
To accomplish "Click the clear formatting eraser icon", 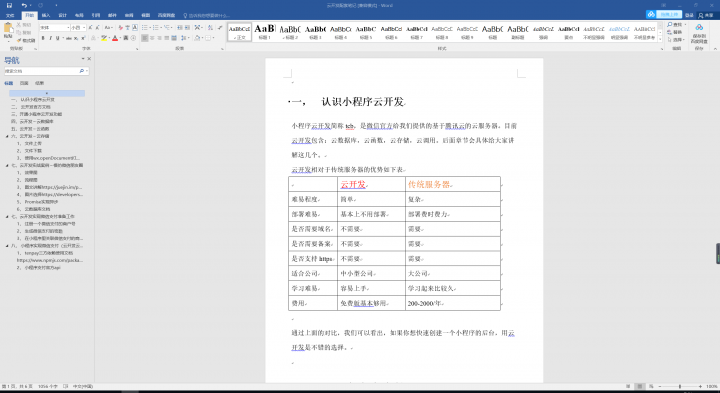I will 120,28.
